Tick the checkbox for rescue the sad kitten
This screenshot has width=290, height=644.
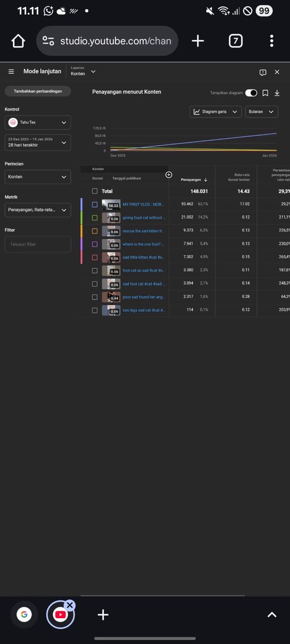click(x=95, y=231)
